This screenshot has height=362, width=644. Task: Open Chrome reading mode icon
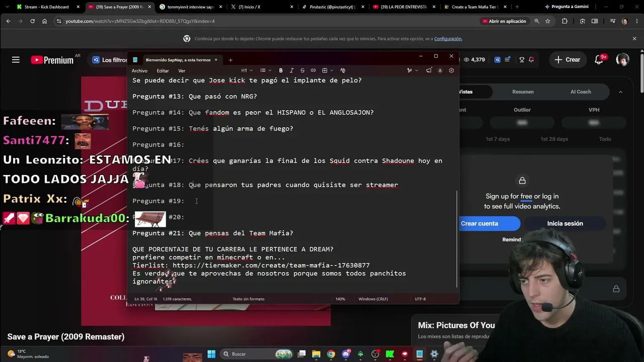(595, 21)
